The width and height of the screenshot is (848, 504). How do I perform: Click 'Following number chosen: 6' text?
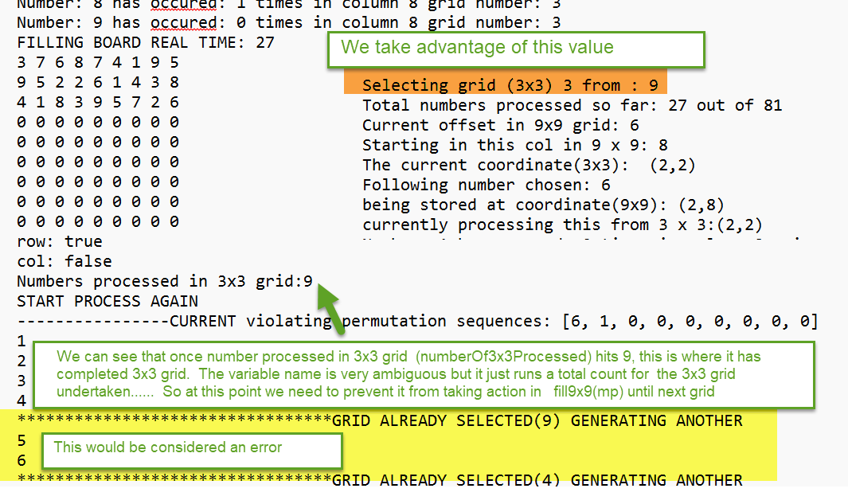(x=486, y=185)
